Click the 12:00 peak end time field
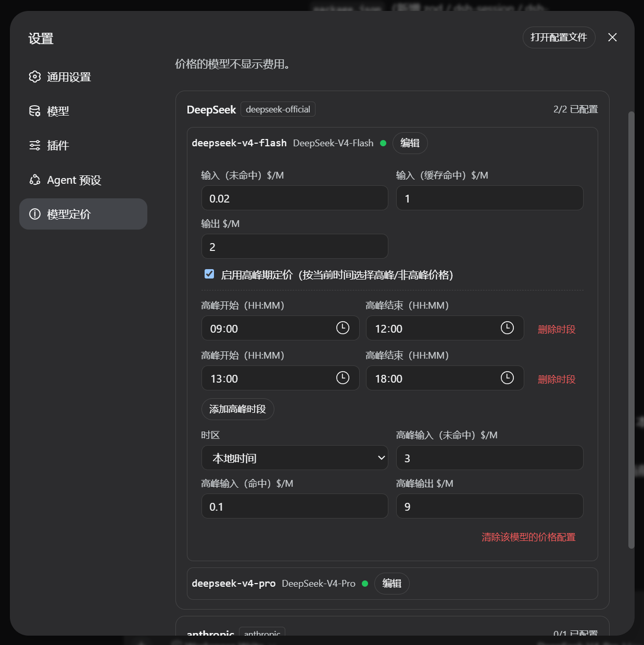 (445, 328)
